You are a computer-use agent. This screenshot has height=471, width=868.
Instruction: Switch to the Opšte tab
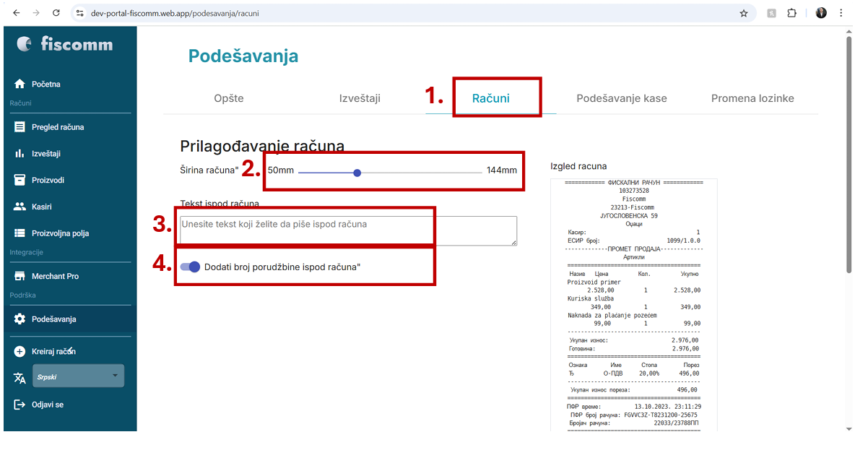tap(229, 98)
